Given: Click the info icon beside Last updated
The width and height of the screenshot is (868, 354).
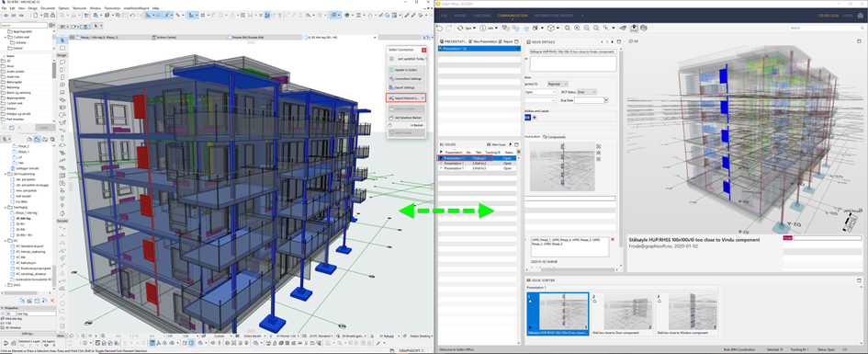Looking at the screenshot, I should (391, 59).
